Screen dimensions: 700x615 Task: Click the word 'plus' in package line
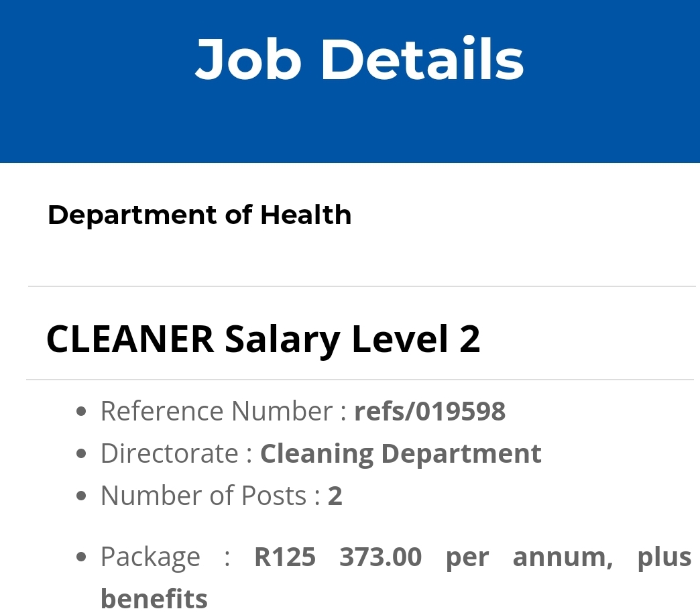tap(664, 557)
